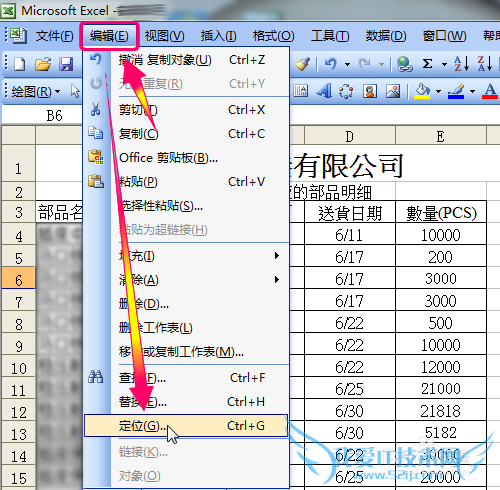Click the Sort Ascending A-Z icon
This screenshot has height=490, width=500.
click(462, 63)
